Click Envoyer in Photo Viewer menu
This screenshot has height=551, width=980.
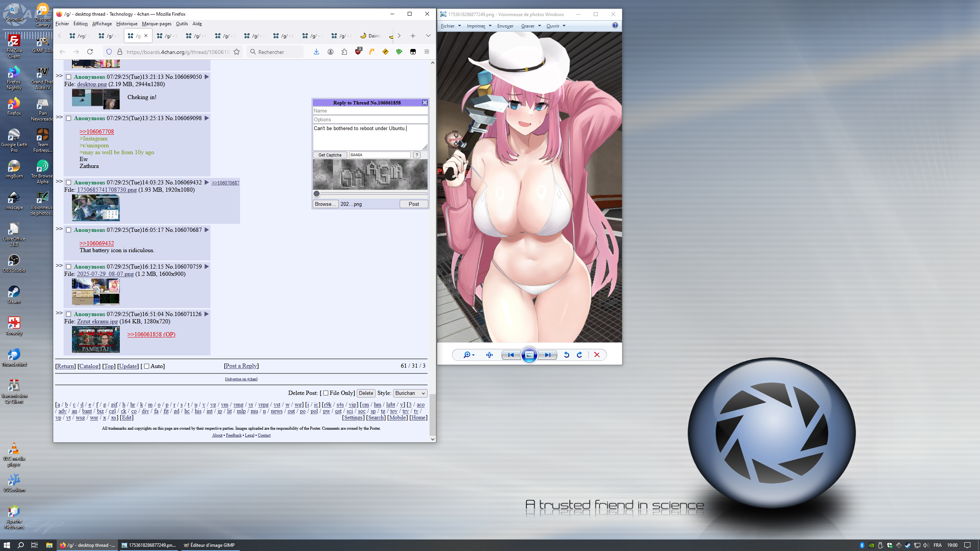[x=505, y=26]
